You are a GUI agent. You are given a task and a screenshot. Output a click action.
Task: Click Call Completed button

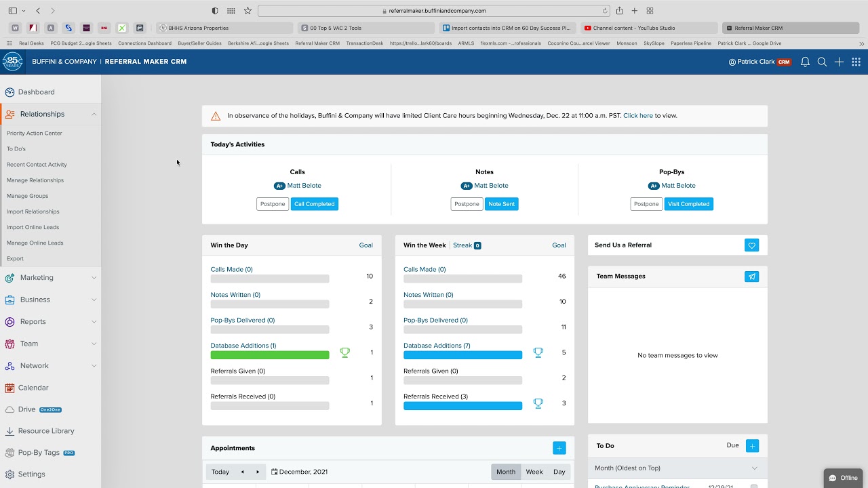pos(315,204)
